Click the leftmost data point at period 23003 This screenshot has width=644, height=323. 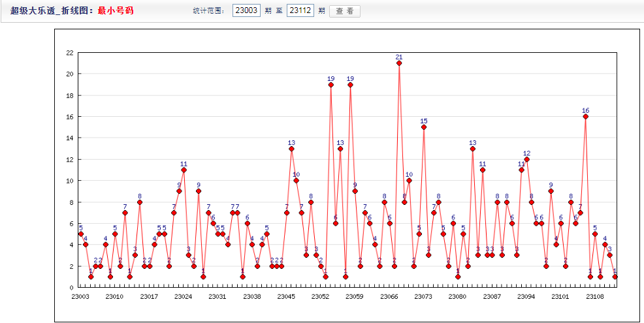pyautogui.click(x=81, y=234)
